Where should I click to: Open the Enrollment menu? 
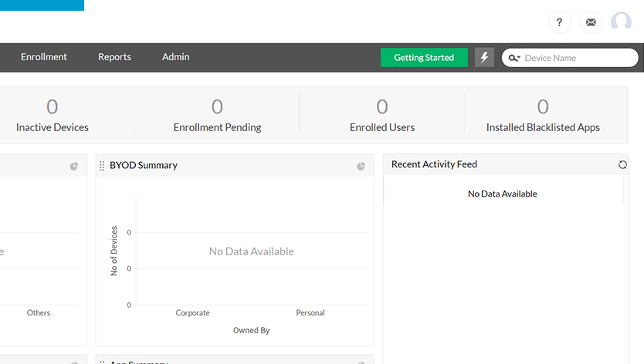click(44, 57)
